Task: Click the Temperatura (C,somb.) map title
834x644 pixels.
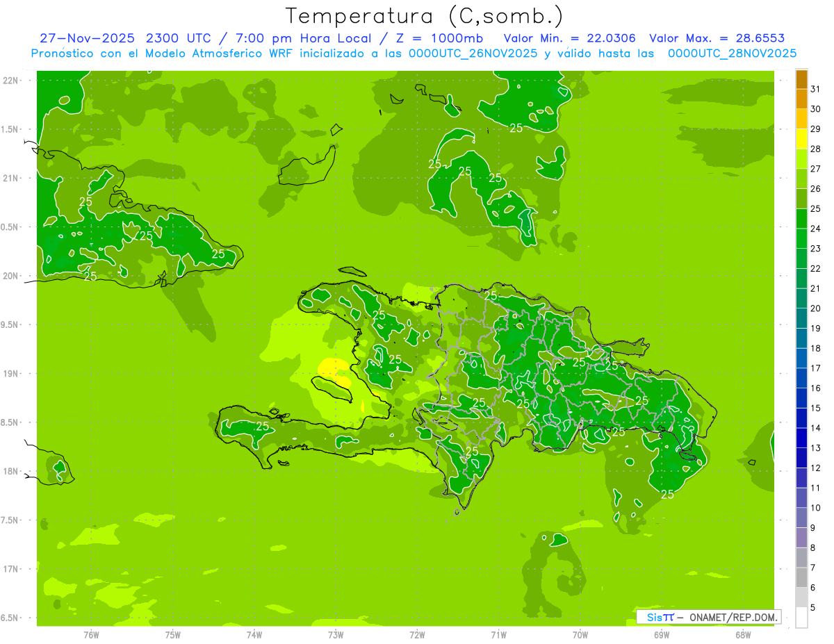Action: [x=424, y=16]
